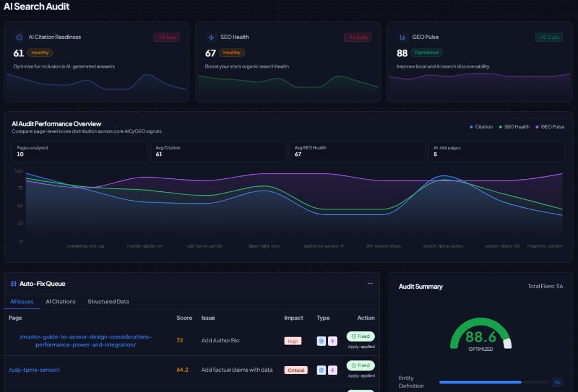The height and width of the screenshot is (392, 578).
Task: Click the Pages analyzed stat box
Action: 79,151
